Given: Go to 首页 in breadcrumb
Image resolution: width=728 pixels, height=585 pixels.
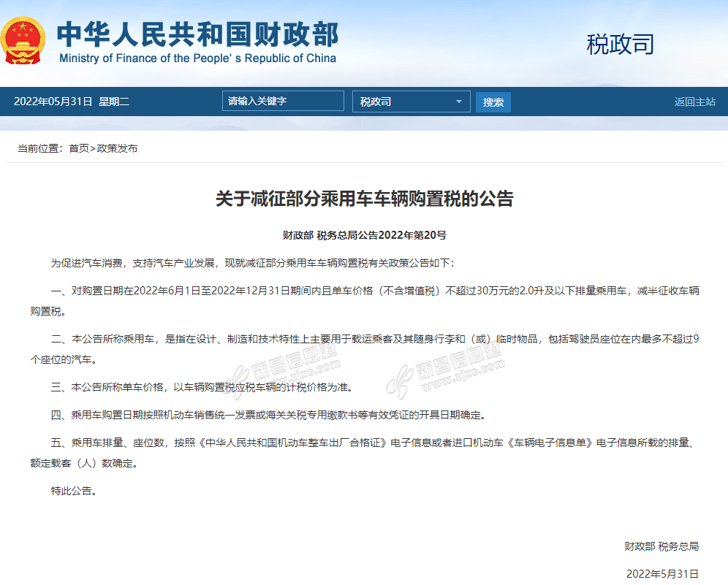Looking at the screenshot, I should 78,148.
